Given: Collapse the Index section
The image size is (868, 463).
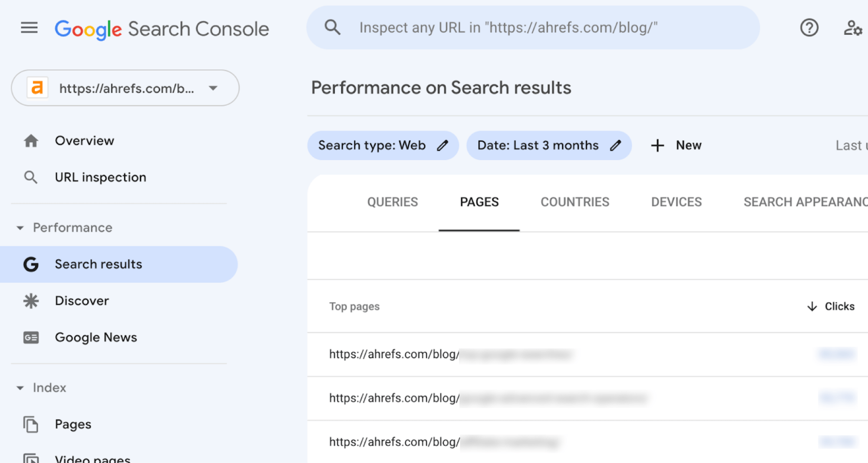Looking at the screenshot, I should [x=20, y=388].
